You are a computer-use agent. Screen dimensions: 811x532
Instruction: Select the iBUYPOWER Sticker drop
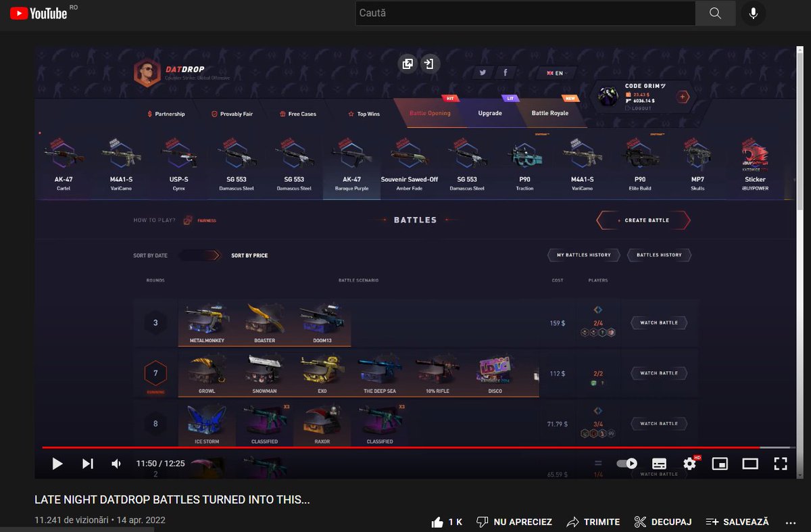(x=755, y=166)
